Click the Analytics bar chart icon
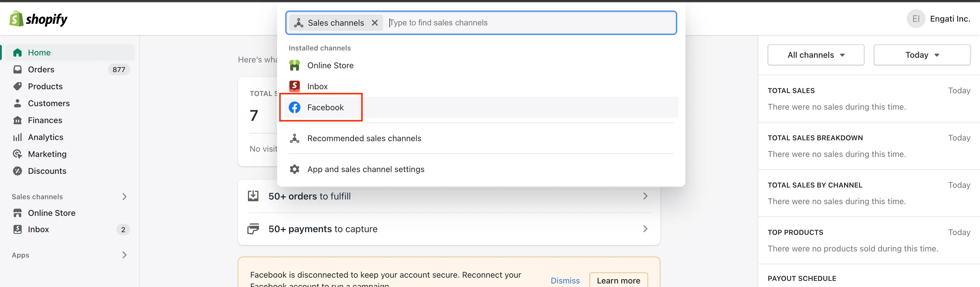Image resolution: width=980 pixels, height=287 pixels. [x=17, y=137]
